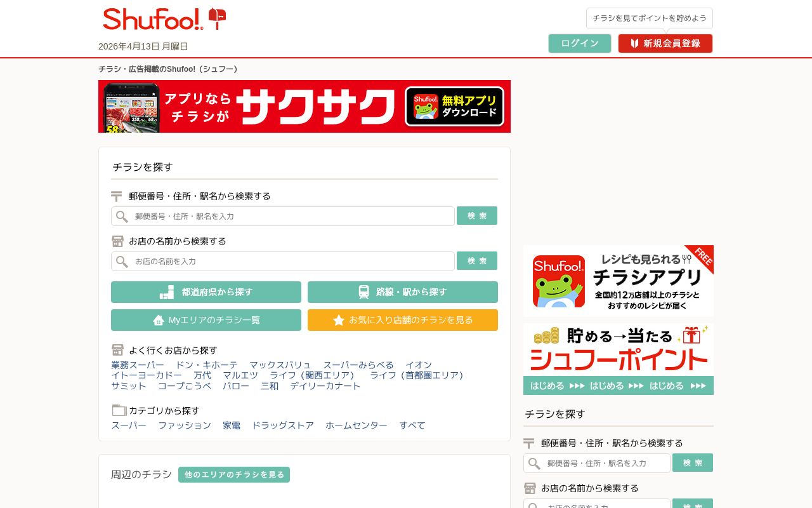Click magnifier icon in sidebar address field
This screenshot has height=508, width=812.
pos(534,464)
